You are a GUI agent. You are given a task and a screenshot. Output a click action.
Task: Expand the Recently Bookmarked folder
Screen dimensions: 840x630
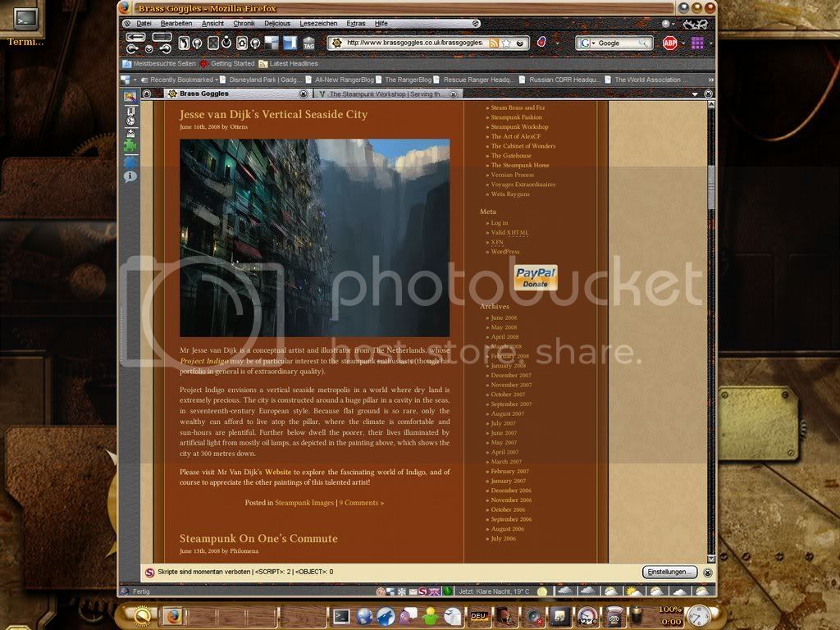coord(179,80)
